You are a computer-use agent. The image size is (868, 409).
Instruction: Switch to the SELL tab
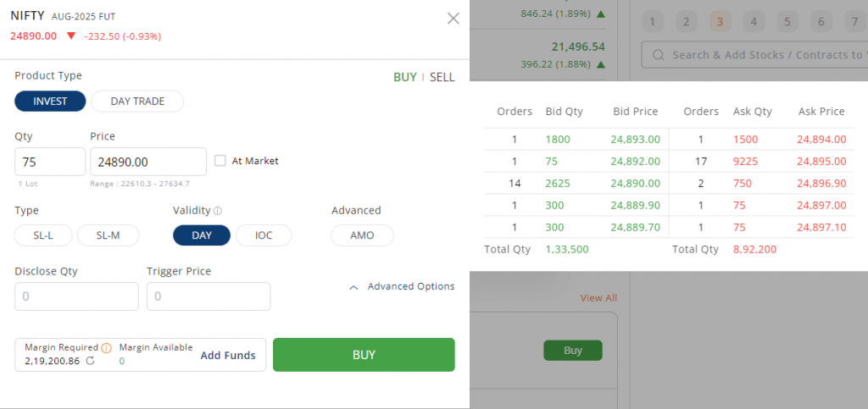442,77
